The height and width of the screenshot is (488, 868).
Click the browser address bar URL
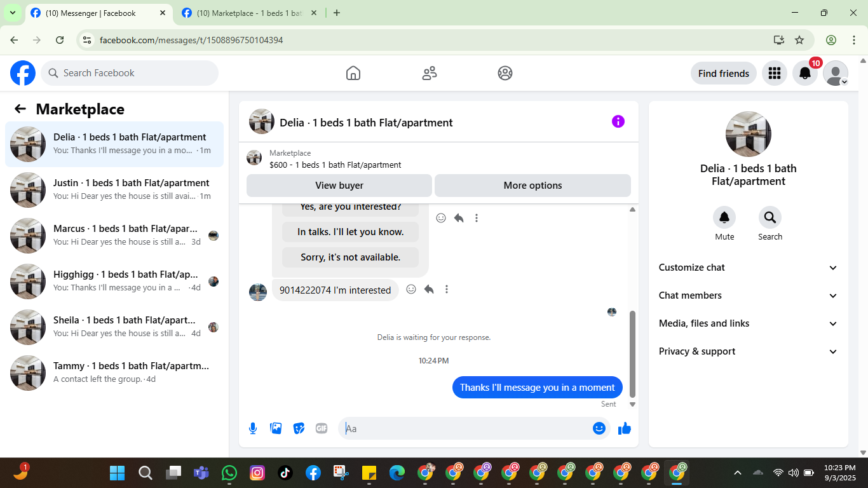point(191,40)
